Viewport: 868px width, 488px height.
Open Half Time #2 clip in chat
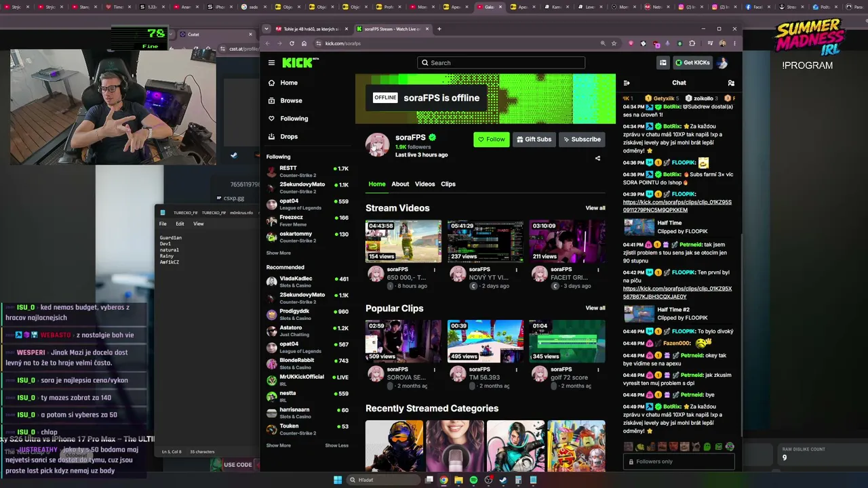[x=677, y=314]
